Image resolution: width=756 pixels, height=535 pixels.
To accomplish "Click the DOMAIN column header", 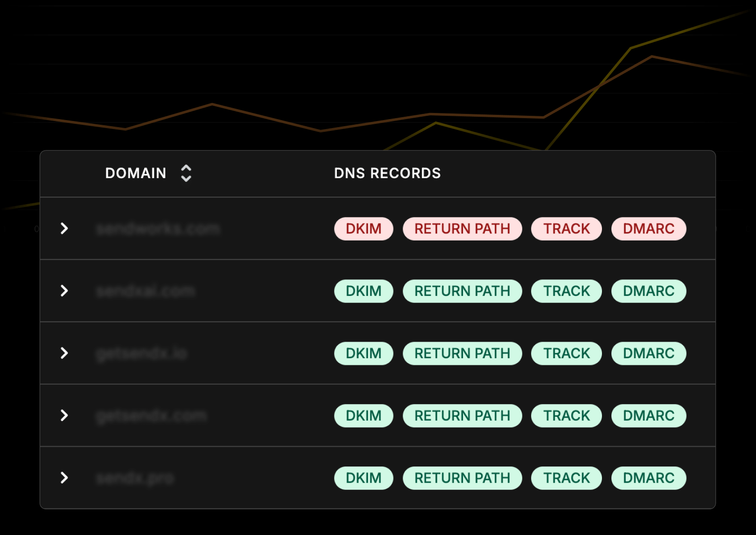I will pyautogui.click(x=136, y=173).
